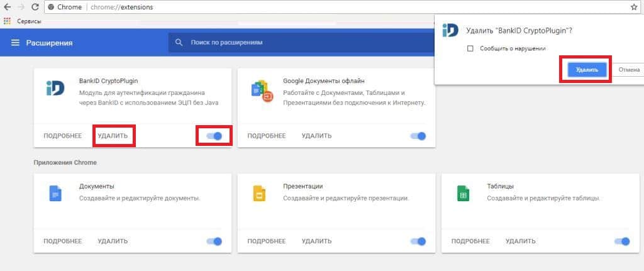Click the Расширения page title
644x271 pixels.
[x=49, y=43]
